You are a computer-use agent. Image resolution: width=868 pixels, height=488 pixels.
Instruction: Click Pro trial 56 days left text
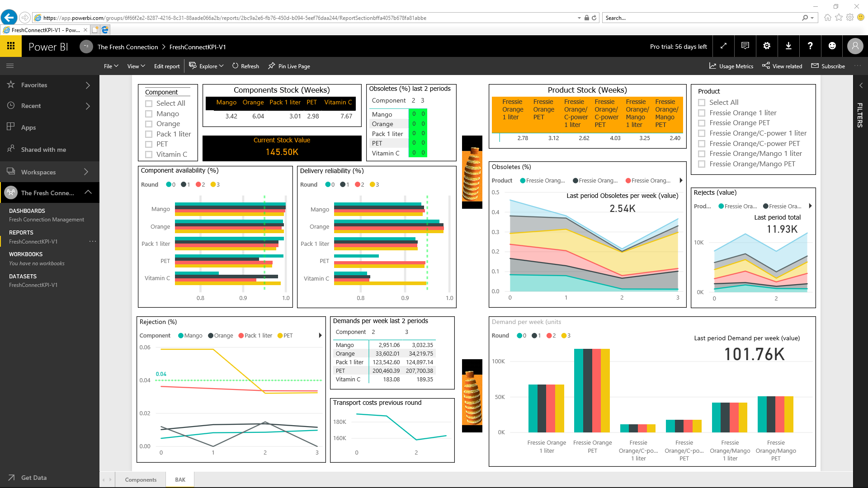pyautogui.click(x=678, y=47)
